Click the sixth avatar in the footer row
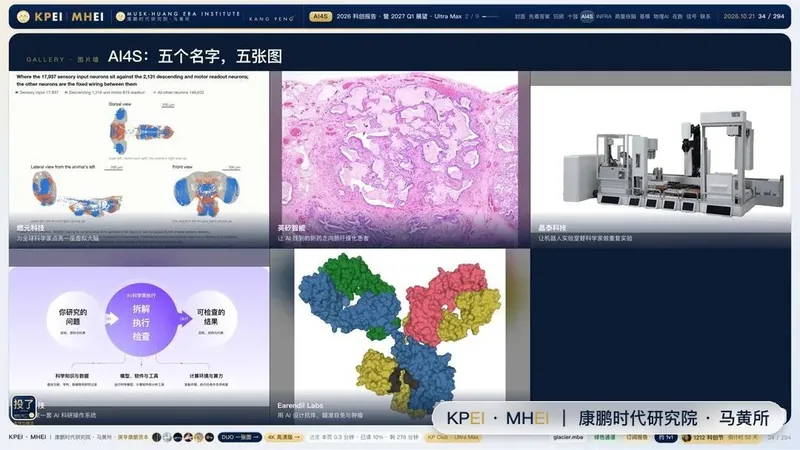This screenshot has height=450, width=800. coord(209,437)
